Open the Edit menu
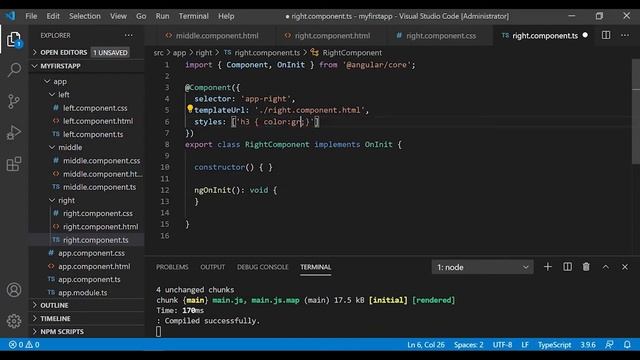 pyautogui.click(x=53, y=16)
